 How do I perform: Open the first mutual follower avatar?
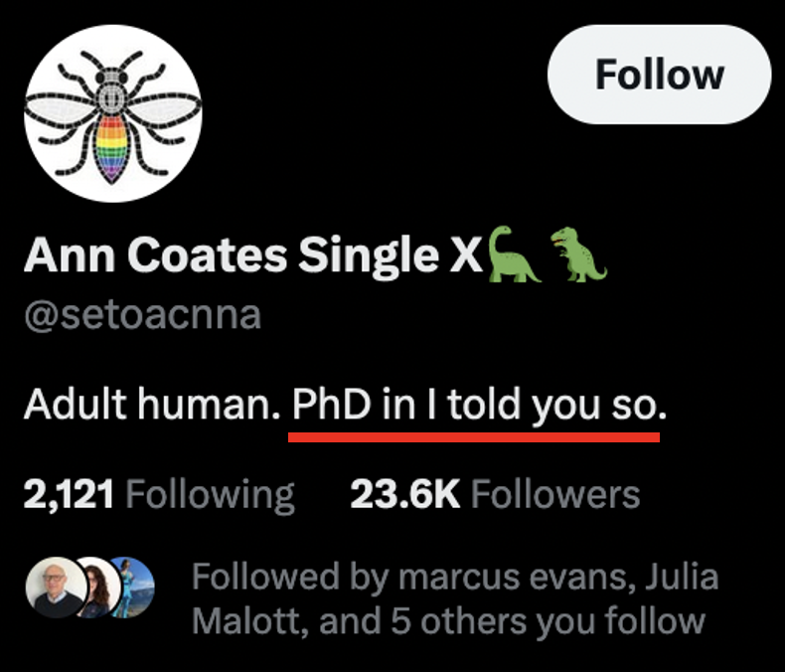(54, 588)
